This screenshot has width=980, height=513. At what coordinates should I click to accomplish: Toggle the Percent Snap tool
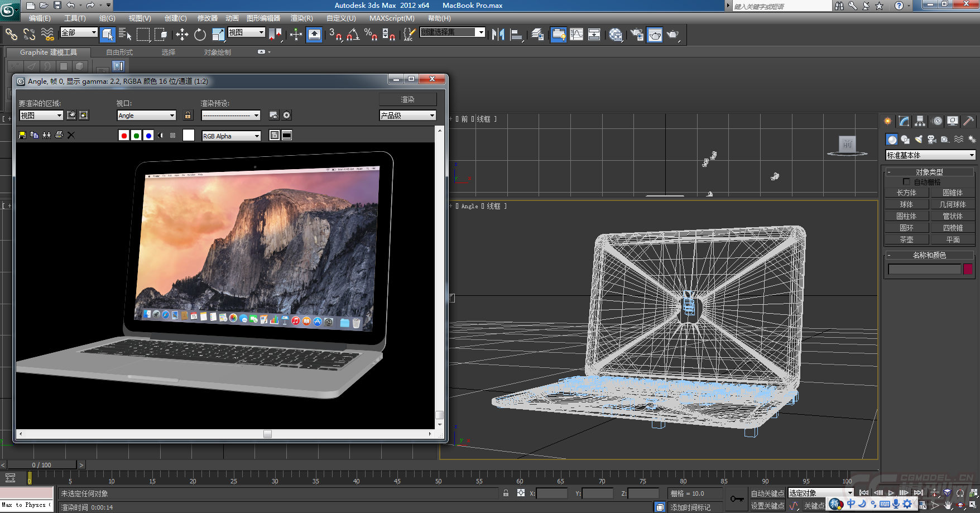371,35
